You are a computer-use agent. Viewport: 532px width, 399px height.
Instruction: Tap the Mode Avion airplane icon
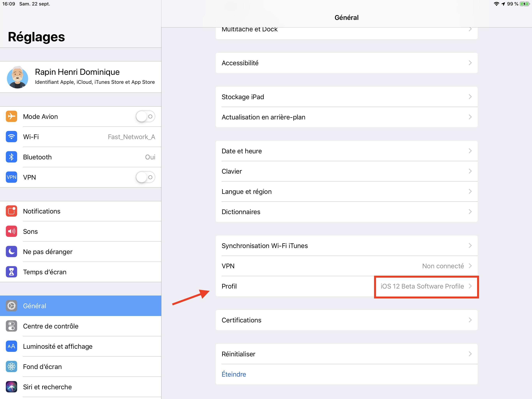point(11,117)
